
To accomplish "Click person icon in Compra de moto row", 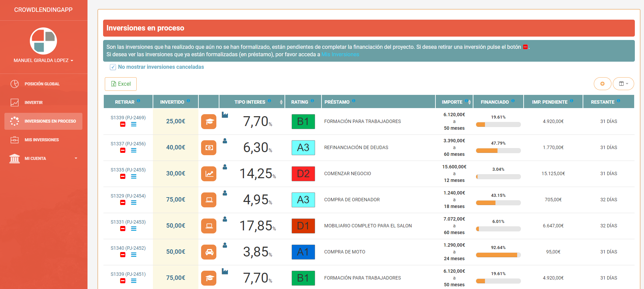I will 225,245.
